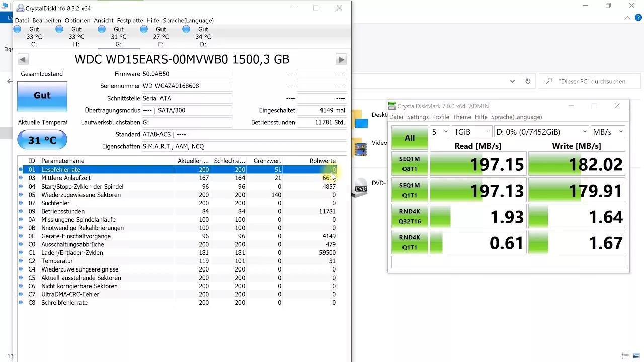This screenshot has height=362, width=644.
Task: Open the Theme menu in CrystalDiskMark
Action: coord(461,117)
